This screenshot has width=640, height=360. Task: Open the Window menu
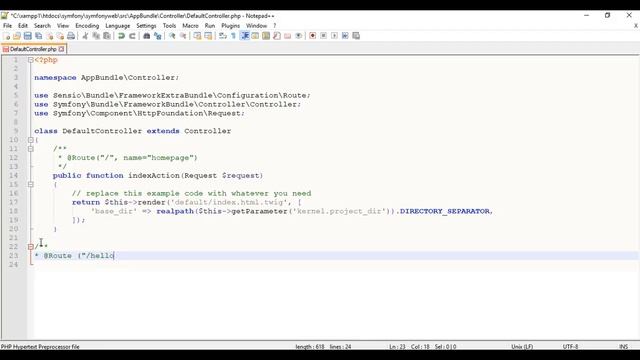point(256,26)
